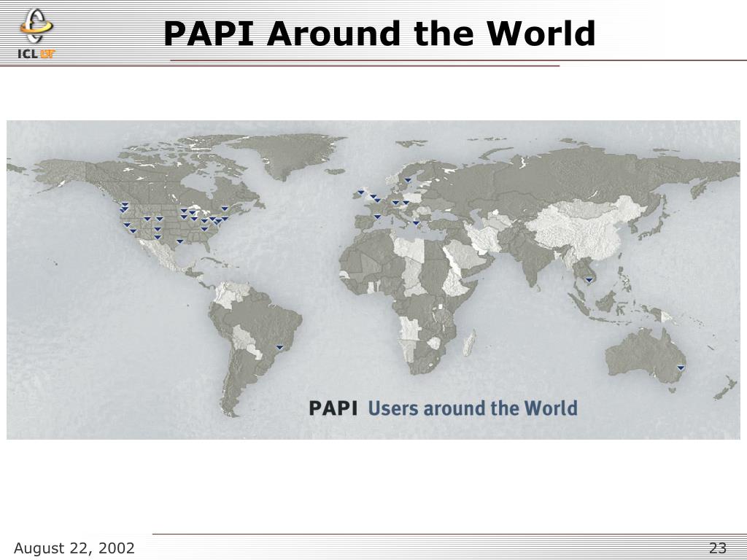Viewport: 747px width, 560px height.
Task: Click the date August 22, 2002
Action: coord(74,548)
